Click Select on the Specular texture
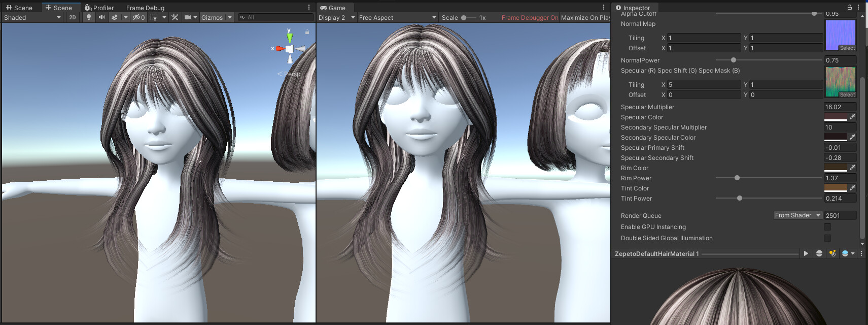Viewport: 868px width, 325px height. coord(847,94)
